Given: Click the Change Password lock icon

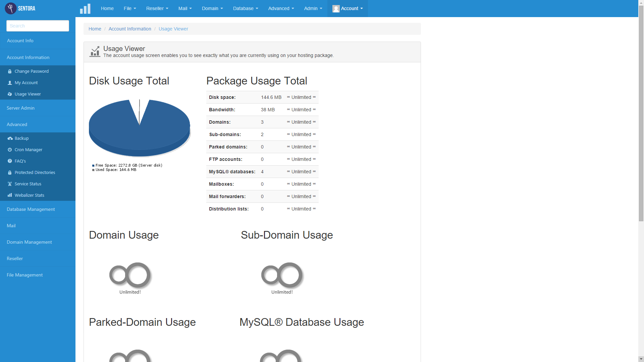Looking at the screenshot, I should tap(10, 71).
